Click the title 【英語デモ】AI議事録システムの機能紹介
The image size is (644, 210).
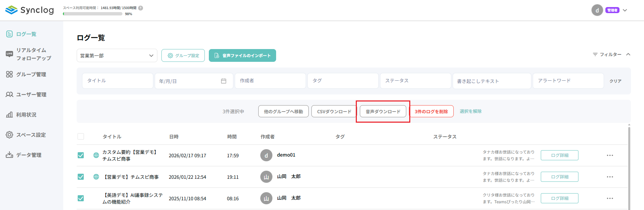tap(132, 198)
